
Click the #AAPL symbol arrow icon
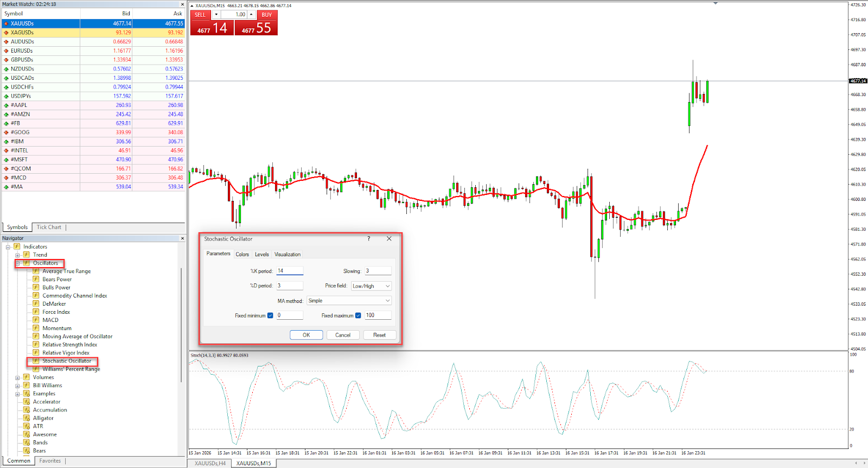tap(6, 105)
